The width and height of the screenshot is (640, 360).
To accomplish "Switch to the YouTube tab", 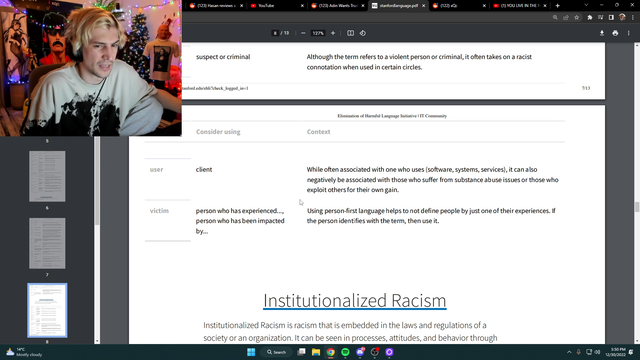I will tap(277, 6).
